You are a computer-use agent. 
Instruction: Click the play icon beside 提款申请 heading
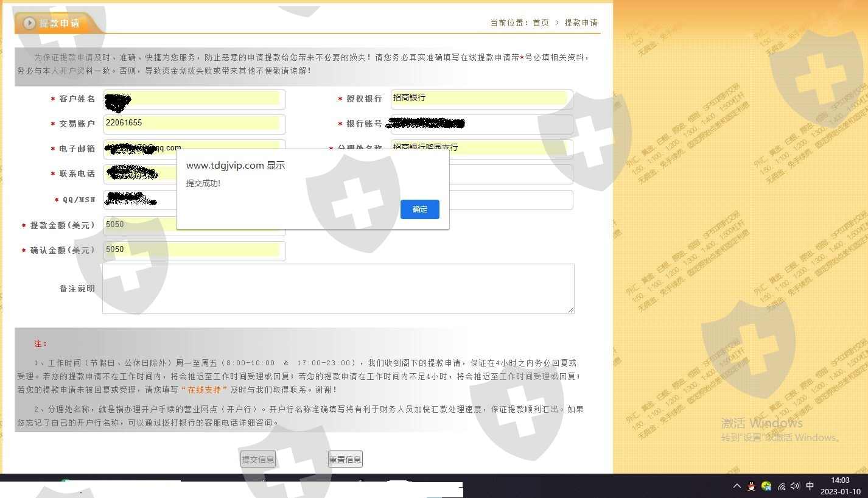click(29, 23)
